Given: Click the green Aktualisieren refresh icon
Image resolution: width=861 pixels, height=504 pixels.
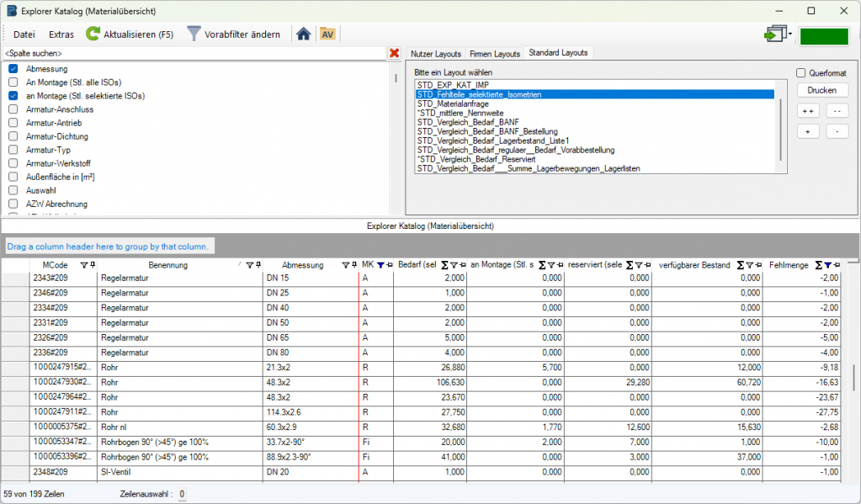Looking at the screenshot, I should coord(93,34).
